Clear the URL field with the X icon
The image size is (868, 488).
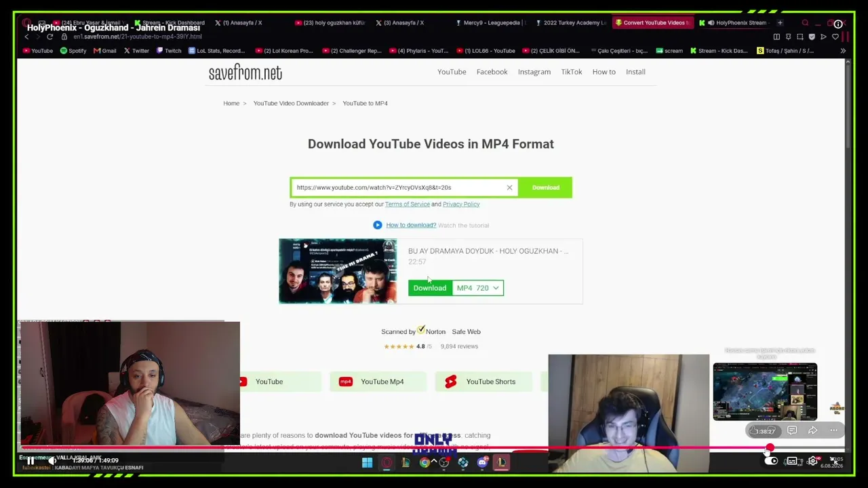[509, 188]
